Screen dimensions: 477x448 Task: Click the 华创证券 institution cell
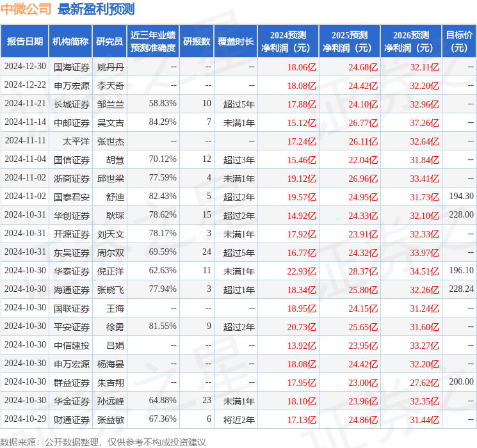point(72,216)
